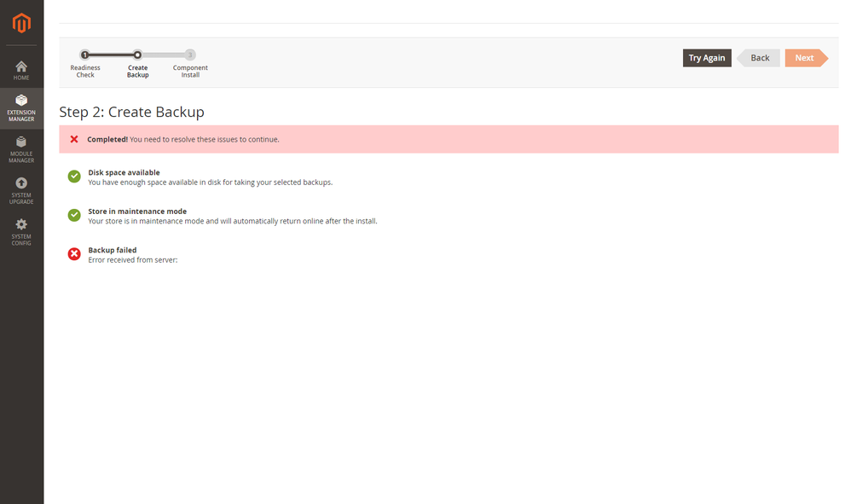Image resolution: width=851 pixels, height=504 pixels.
Task: Select Component Install step marker
Action: [190, 55]
